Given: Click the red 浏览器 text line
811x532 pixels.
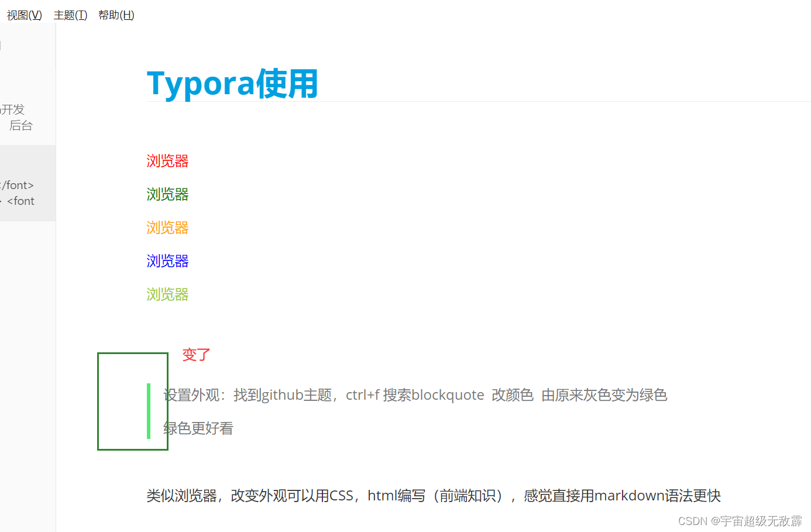Looking at the screenshot, I should click(x=167, y=161).
